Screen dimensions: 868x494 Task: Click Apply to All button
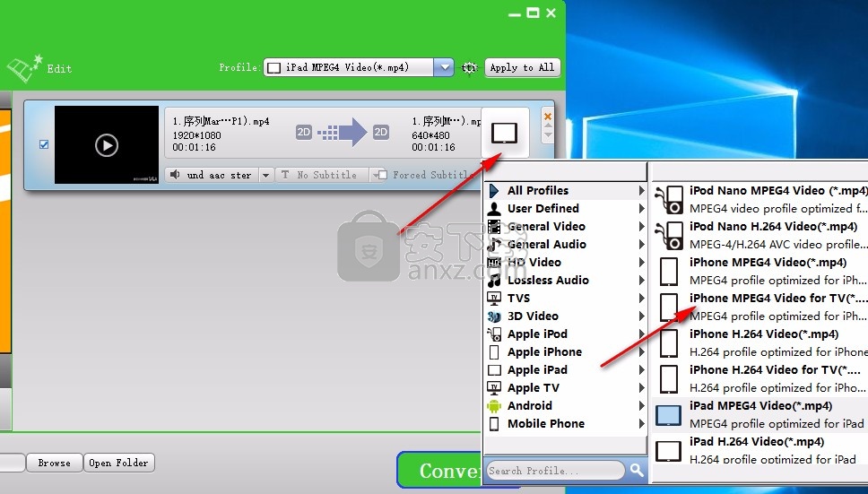523,67
